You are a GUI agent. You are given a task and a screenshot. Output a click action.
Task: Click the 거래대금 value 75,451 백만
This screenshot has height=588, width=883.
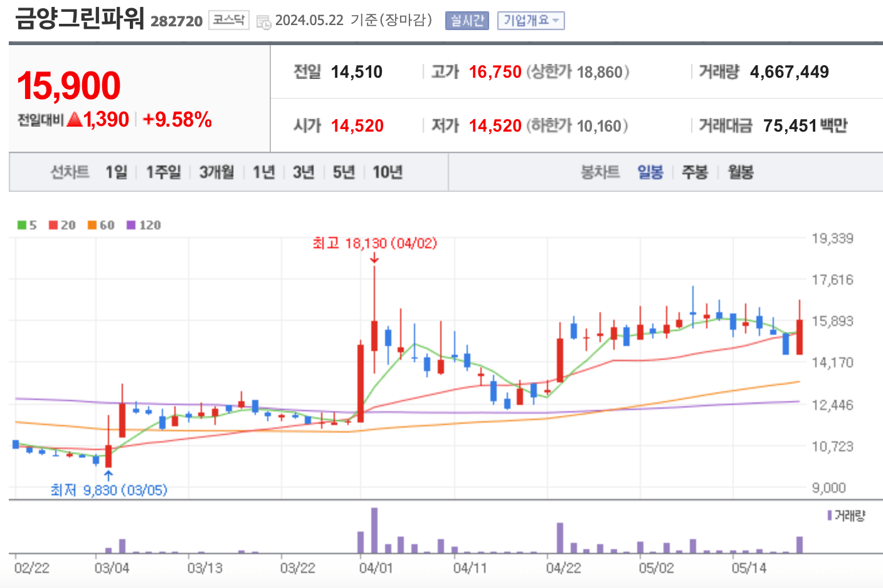click(805, 126)
